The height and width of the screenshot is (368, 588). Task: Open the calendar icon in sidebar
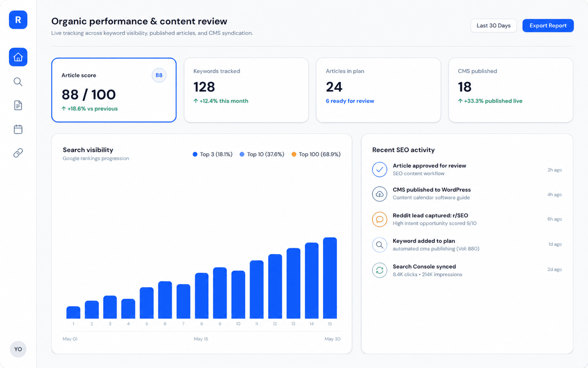point(18,129)
